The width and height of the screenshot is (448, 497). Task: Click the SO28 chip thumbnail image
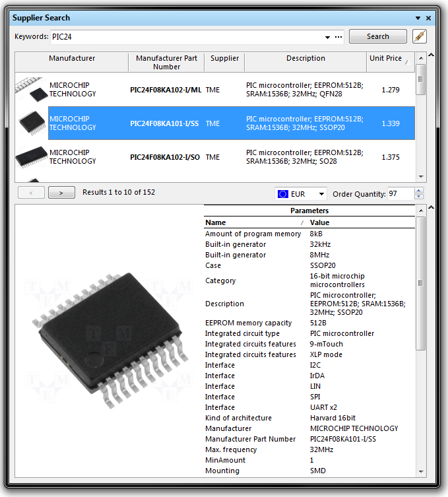pos(32,156)
